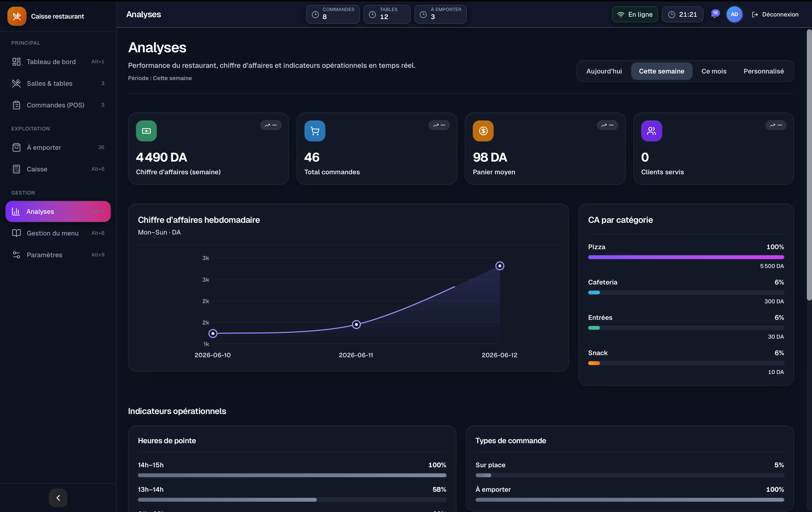812x512 pixels.
Task: Open the Personnalisé custom period picker
Action: 764,71
